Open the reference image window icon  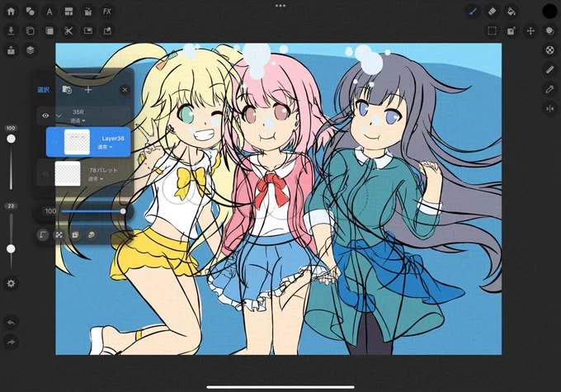pos(88,31)
